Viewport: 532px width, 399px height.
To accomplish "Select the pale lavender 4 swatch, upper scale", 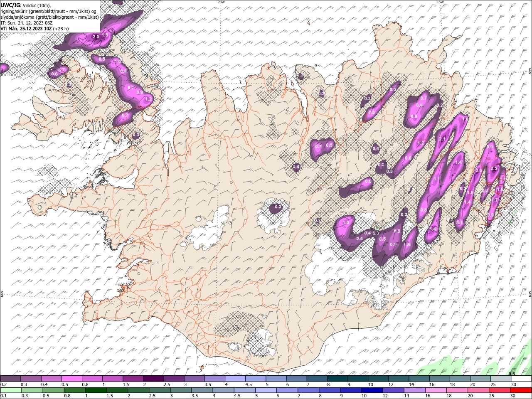I will pyautogui.click(x=235, y=379).
